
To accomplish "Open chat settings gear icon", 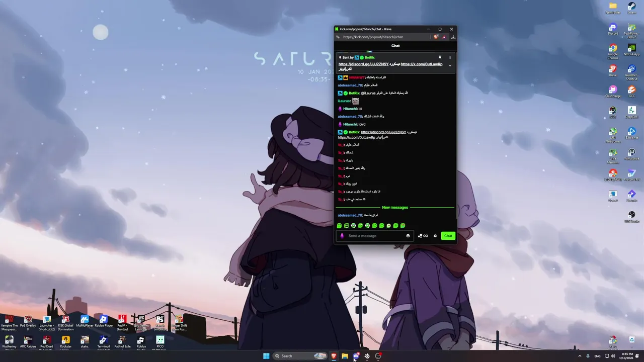I will (x=435, y=236).
